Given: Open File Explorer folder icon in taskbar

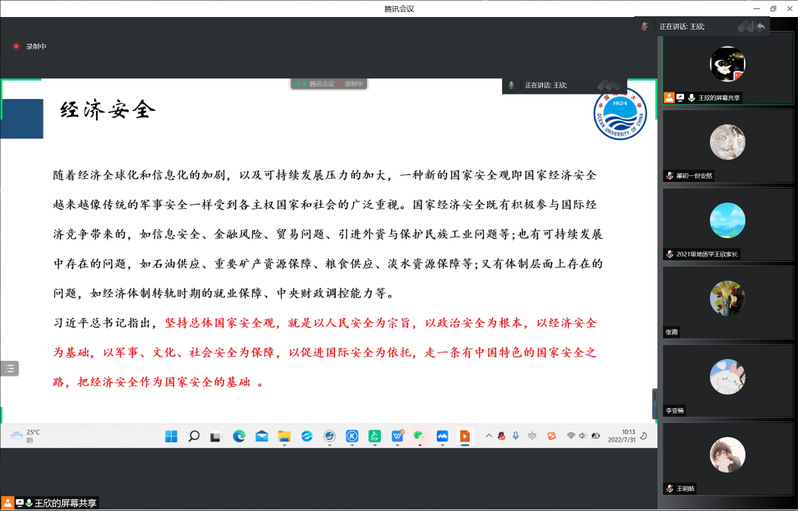Looking at the screenshot, I should click(x=284, y=436).
